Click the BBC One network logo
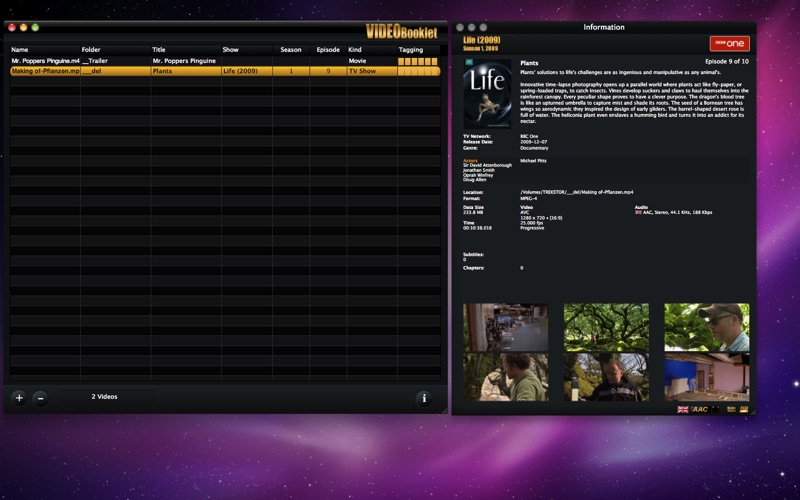This screenshot has width=800, height=500. [730, 43]
